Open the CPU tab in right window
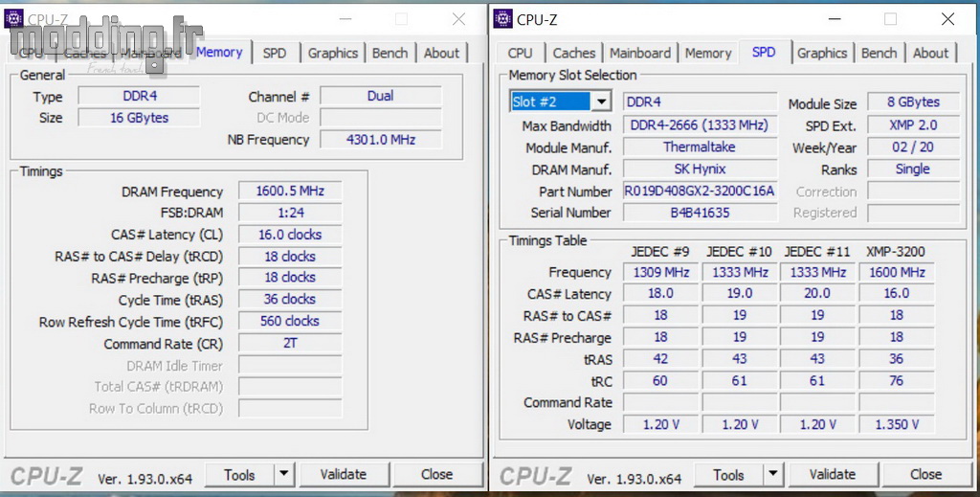 [520, 53]
